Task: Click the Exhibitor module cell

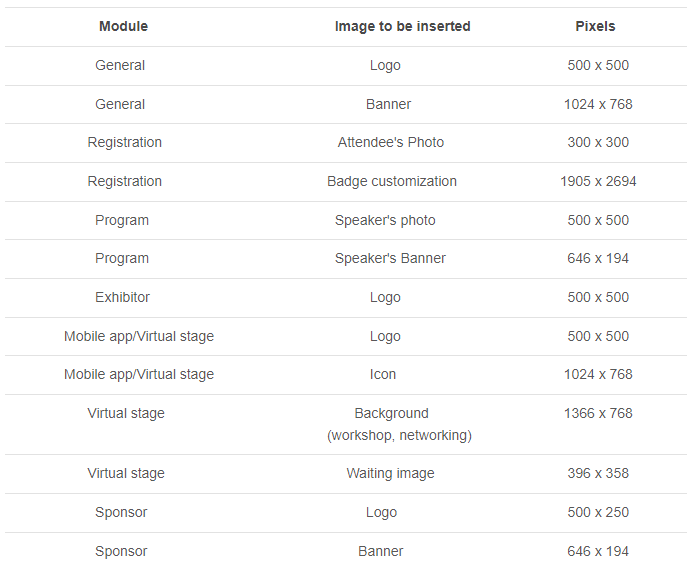Action: 123,297
